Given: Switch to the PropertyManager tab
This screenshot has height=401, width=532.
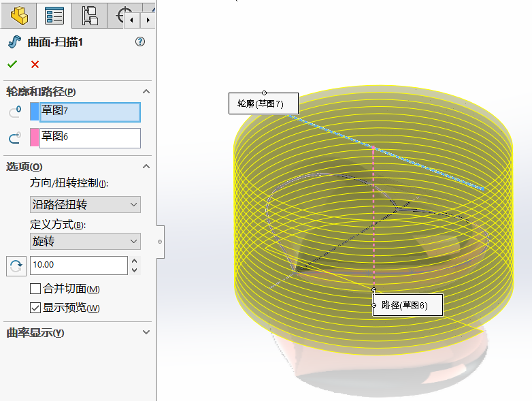Looking at the screenshot, I should (54, 15).
